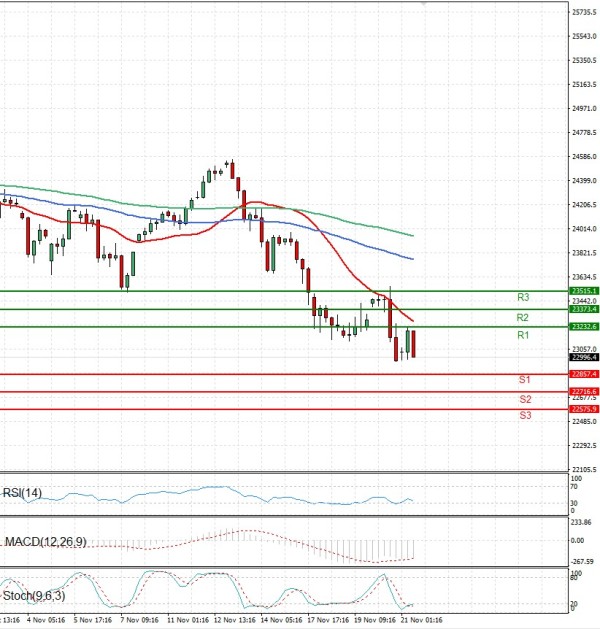600x629 pixels.
Task: Click the R1 resistance label
Action: [523, 335]
